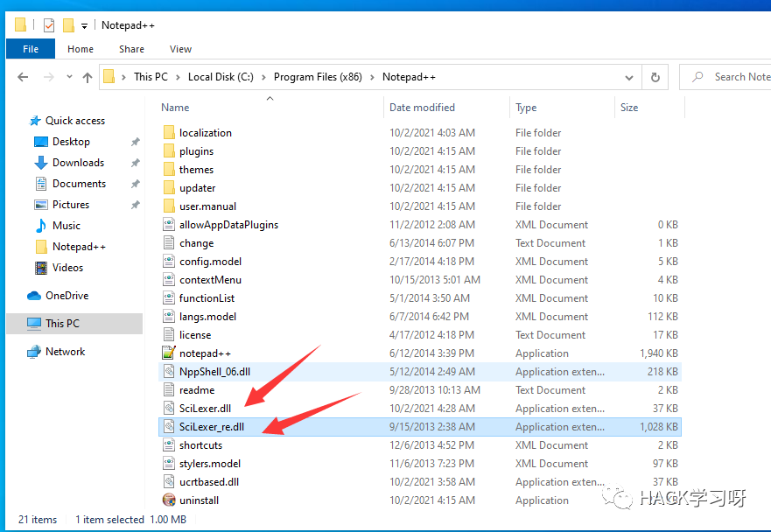Select the notepad++ application icon
This screenshot has height=532, width=771.
(169, 353)
